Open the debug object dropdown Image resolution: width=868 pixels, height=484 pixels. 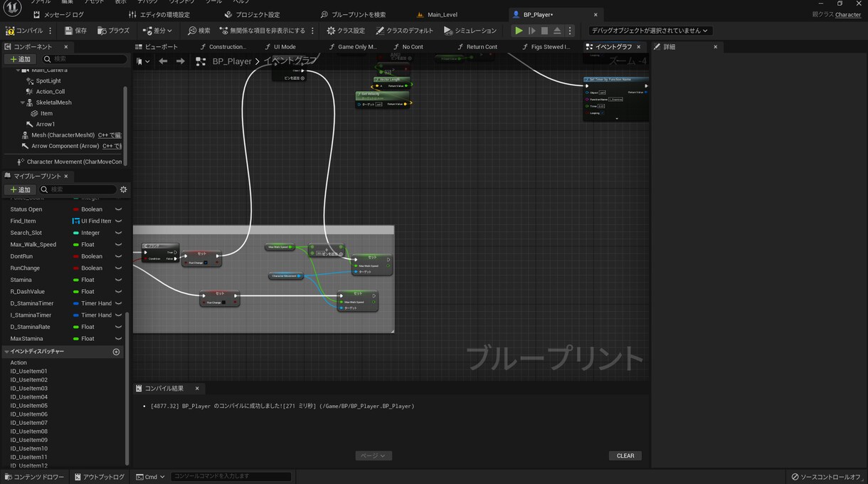pos(650,31)
